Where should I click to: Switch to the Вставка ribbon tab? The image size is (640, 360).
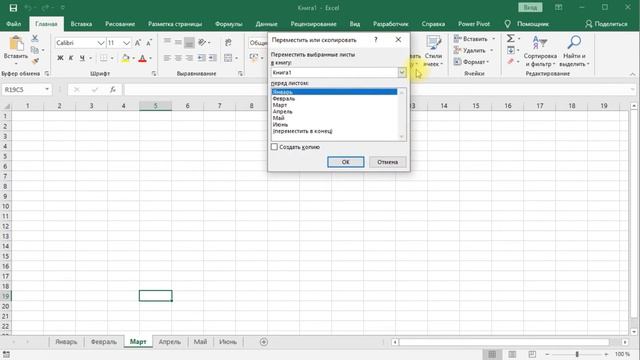coord(81,24)
